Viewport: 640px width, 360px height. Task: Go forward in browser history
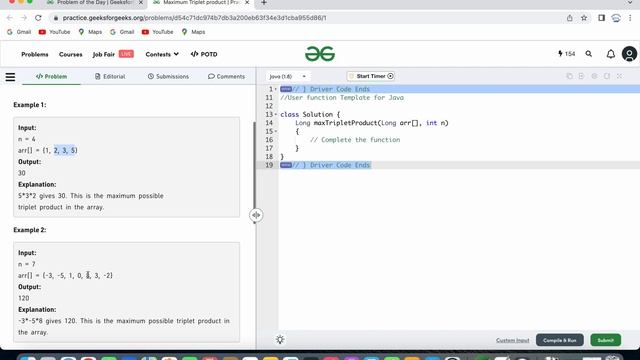(x=24, y=18)
